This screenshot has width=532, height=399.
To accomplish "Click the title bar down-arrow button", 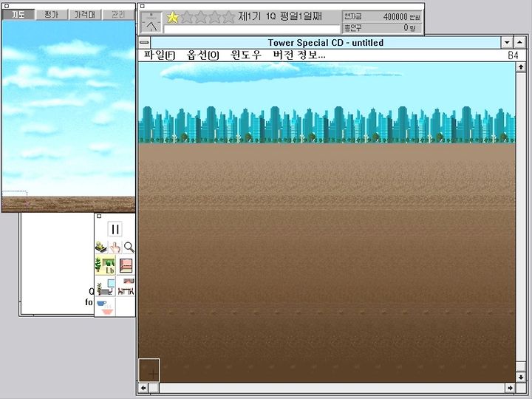I will click(507, 43).
